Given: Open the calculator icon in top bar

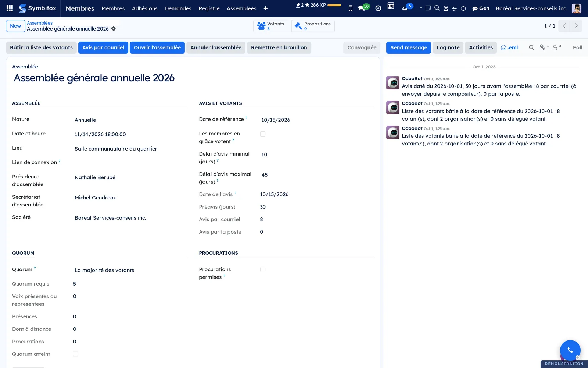Looking at the screenshot, I should click(391, 6).
